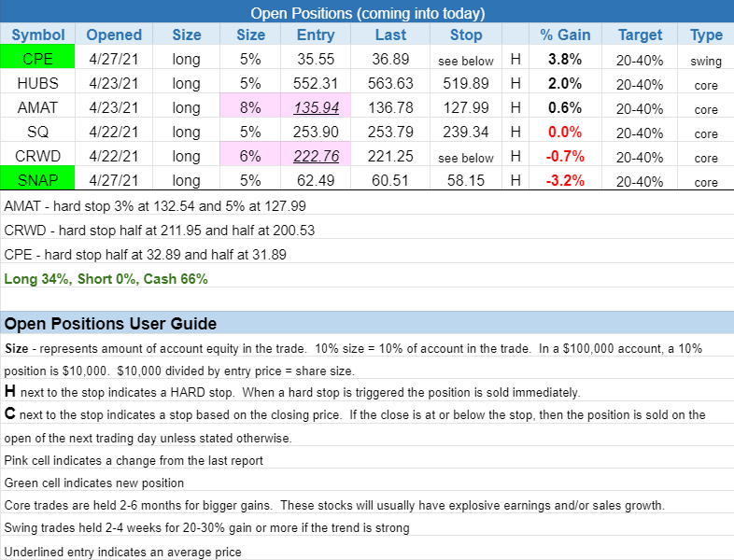Click the 'Underlined entry indicates an average price' line

click(122, 552)
